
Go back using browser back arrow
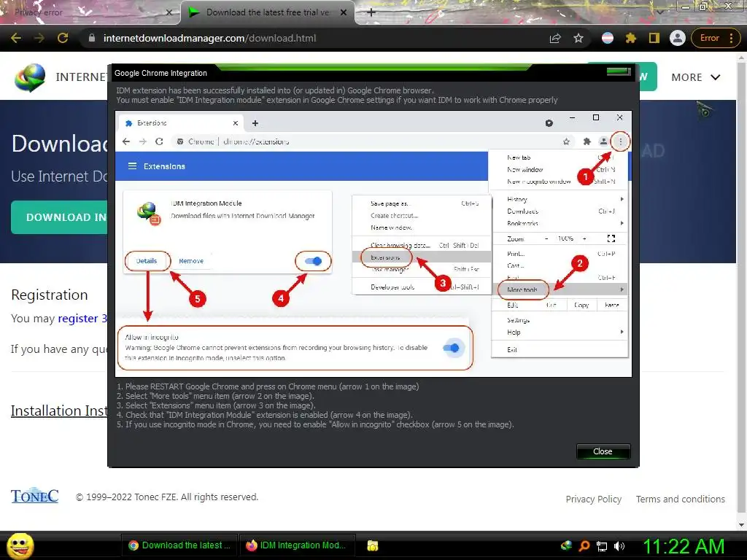(16, 38)
